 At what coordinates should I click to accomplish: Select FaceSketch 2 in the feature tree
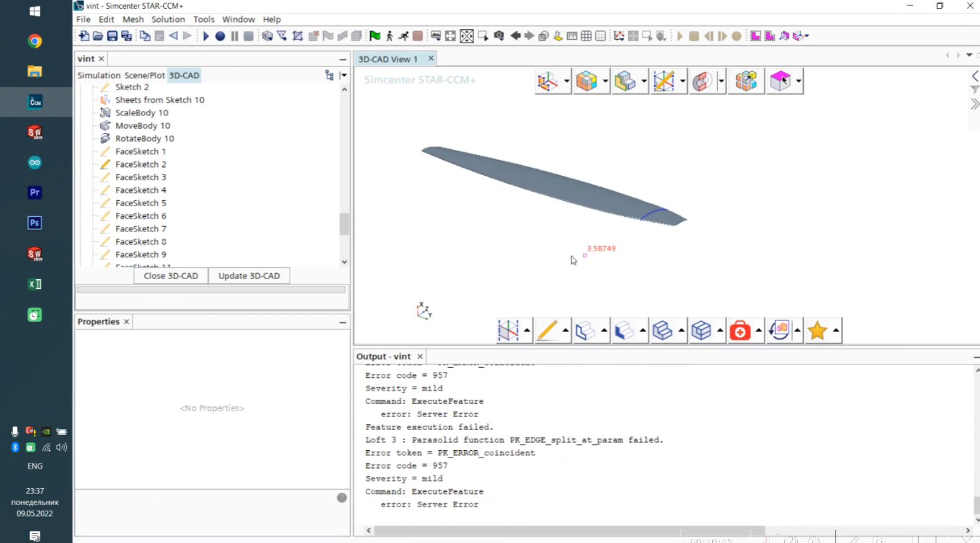pyautogui.click(x=140, y=164)
